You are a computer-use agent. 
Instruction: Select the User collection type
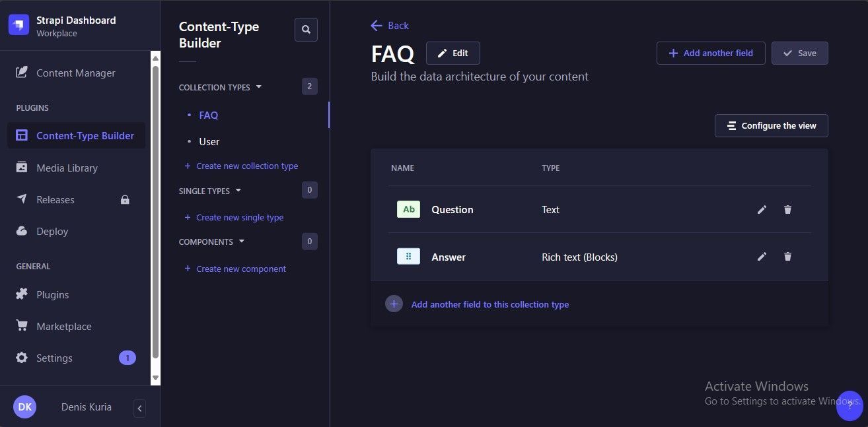[209, 141]
